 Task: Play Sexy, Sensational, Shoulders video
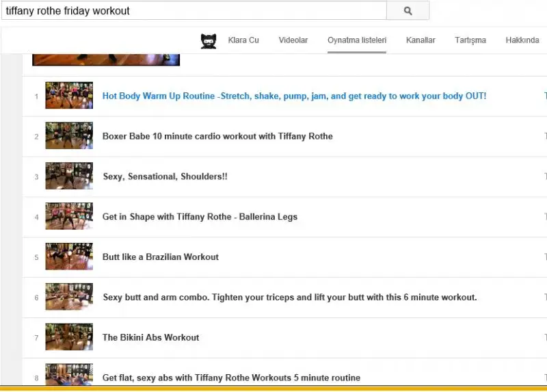165,177
